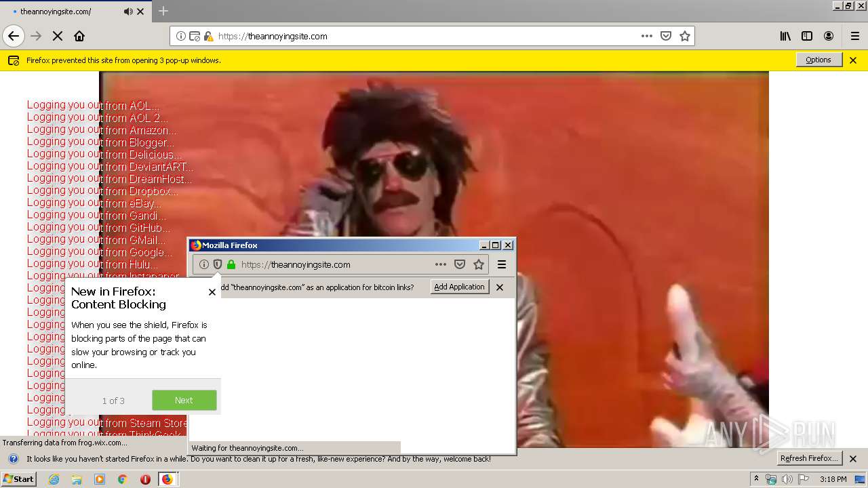Click the green padlock in popup window
The image size is (868, 488).
[231, 264]
